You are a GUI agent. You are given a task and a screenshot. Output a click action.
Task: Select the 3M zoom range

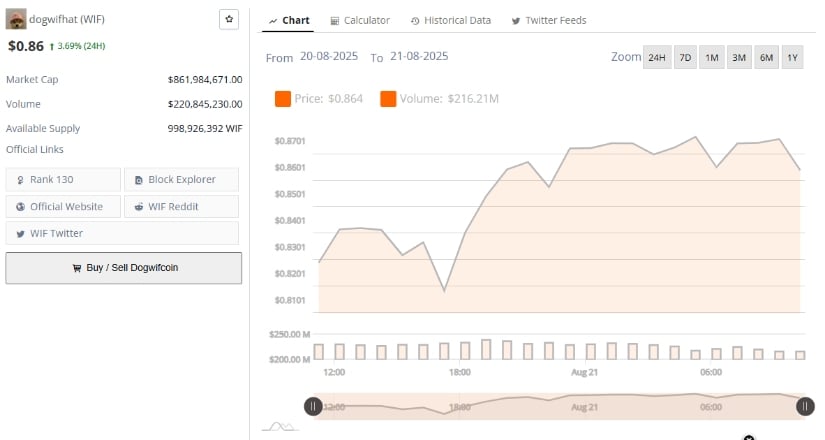click(739, 57)
